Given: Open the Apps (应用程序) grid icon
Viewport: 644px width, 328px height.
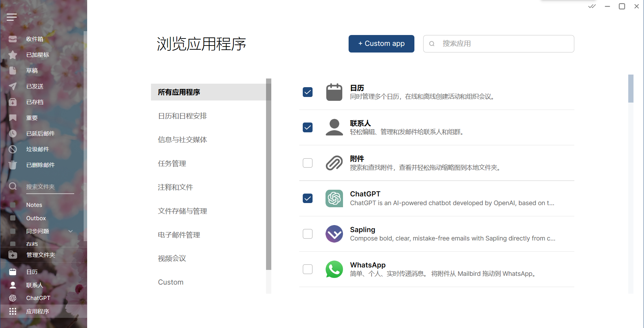Looking at the screenshot, I should (13, 312).
